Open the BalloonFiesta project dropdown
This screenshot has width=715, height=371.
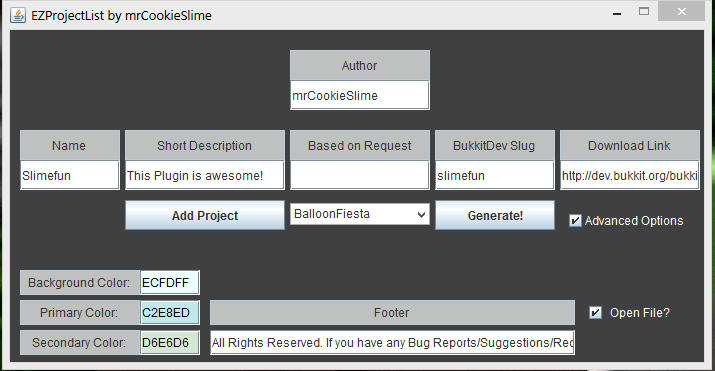tap(360, 214)
